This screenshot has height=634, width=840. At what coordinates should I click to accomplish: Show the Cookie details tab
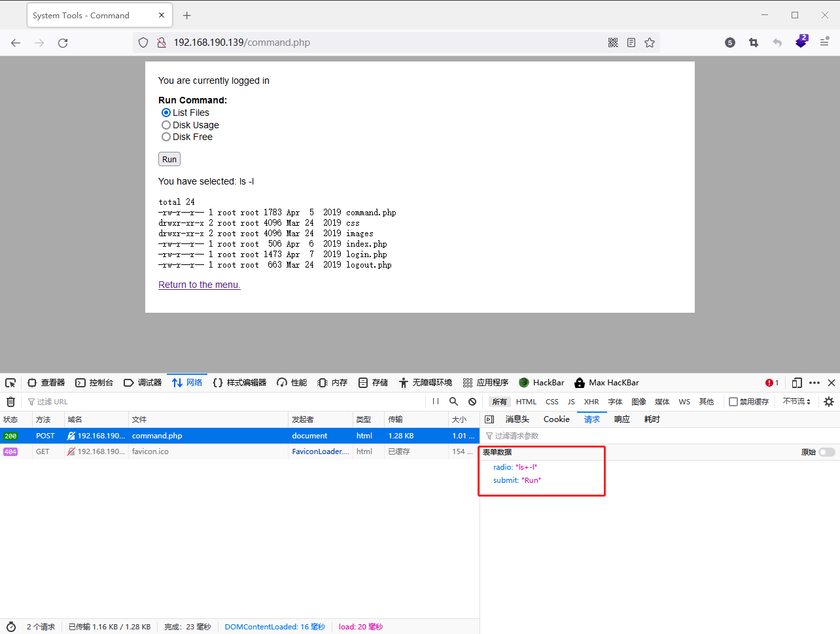coord(557,419)
